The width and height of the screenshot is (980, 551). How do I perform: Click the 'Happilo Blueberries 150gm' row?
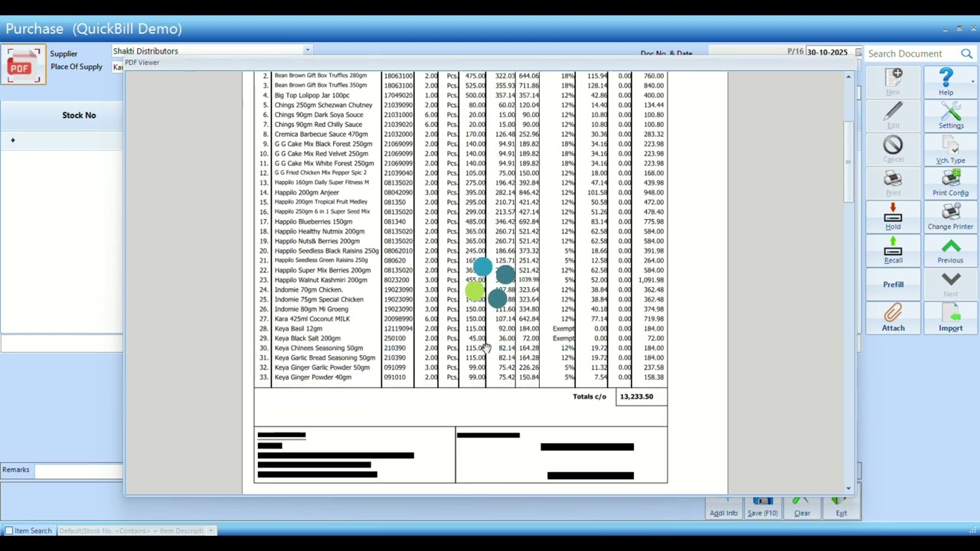point(462,221)
